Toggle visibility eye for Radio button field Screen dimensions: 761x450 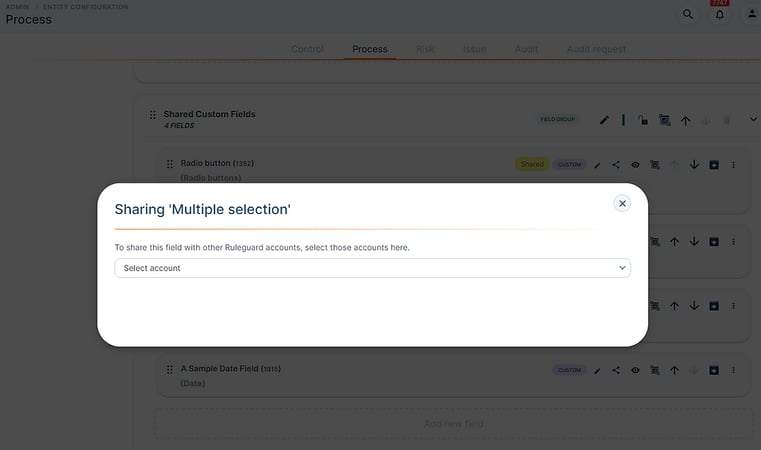point(635,165)
